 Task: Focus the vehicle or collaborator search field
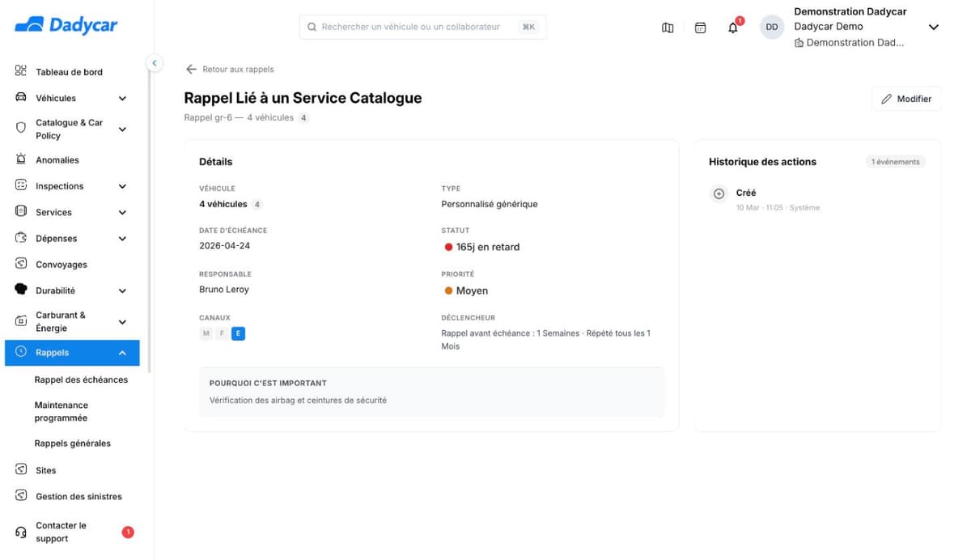(x=422, y=27)
